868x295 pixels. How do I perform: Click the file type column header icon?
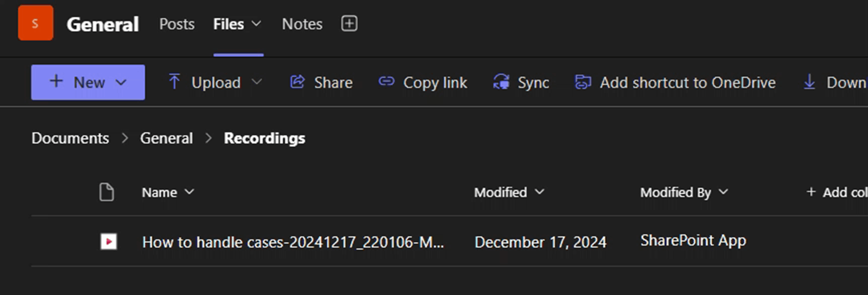pos(106,192)
